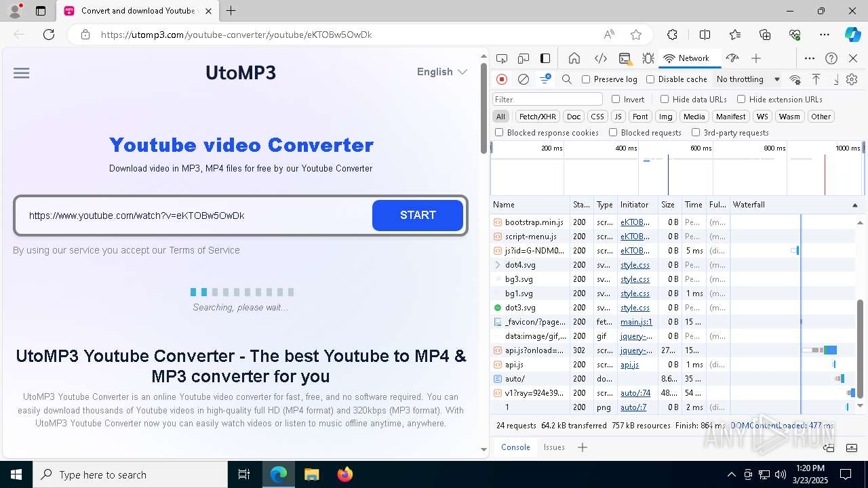Show hidden system tray icons chevron
This screenshot has height=488, width=868.
pyautogui.click(x=731, y=474)
